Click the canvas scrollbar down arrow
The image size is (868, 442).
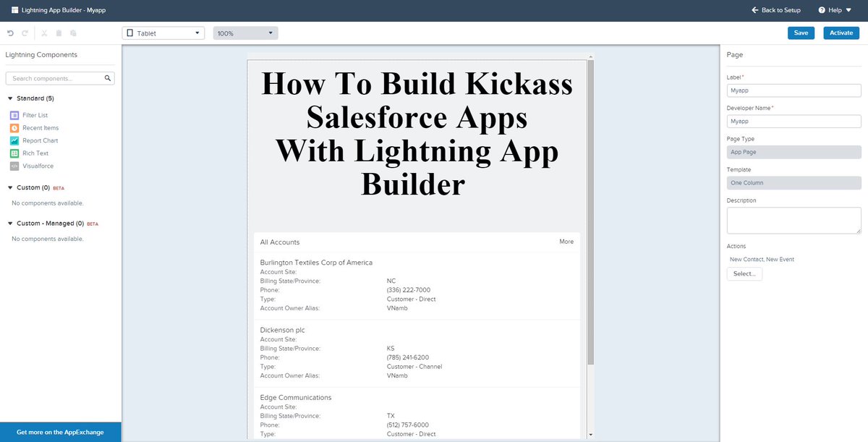(x=591, y=435)
